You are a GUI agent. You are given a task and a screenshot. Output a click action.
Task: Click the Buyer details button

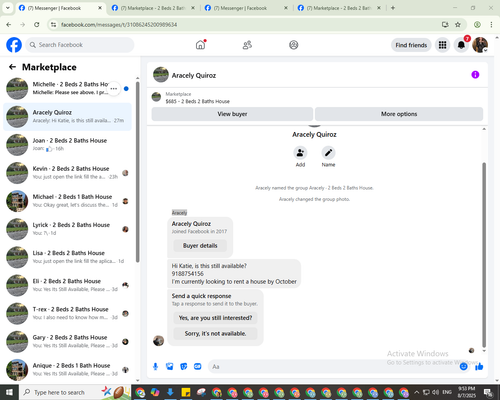coord(200,246)
